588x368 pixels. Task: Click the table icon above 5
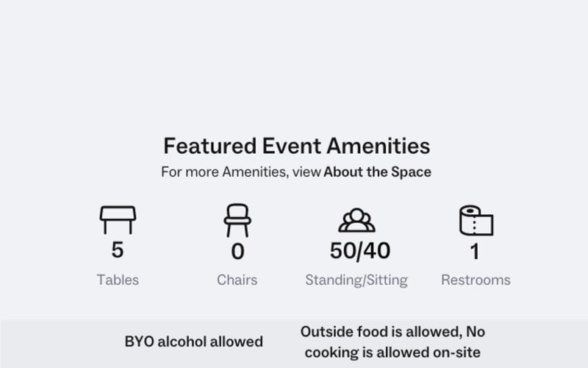point(118,220)
